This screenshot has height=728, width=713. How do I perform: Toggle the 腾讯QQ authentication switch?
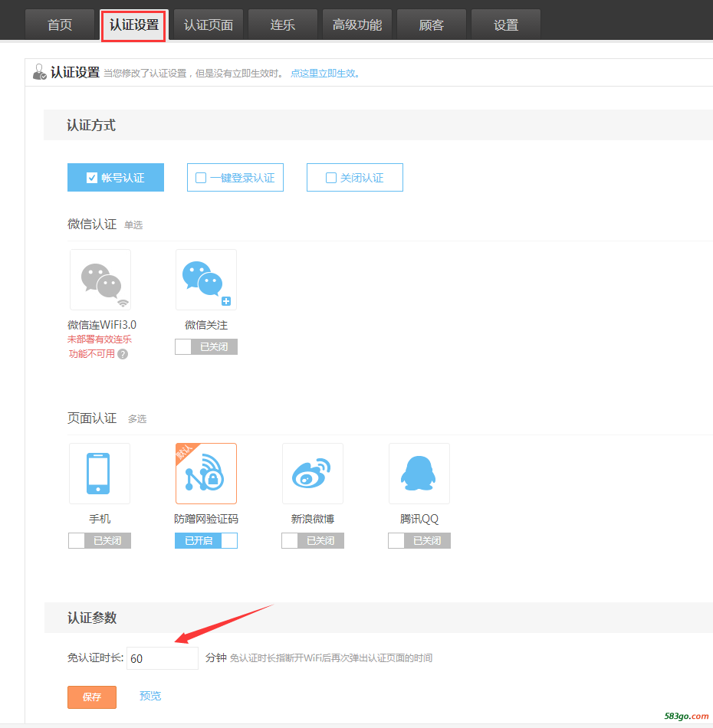419,541
